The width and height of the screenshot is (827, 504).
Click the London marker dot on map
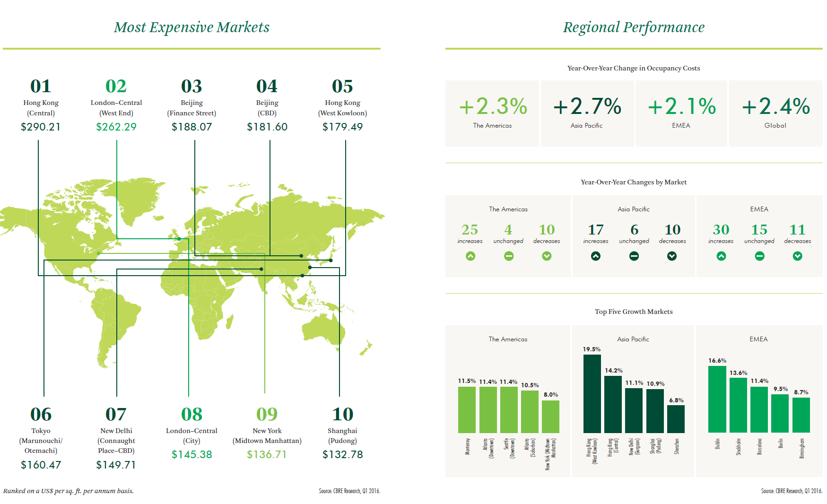(179, 239)
